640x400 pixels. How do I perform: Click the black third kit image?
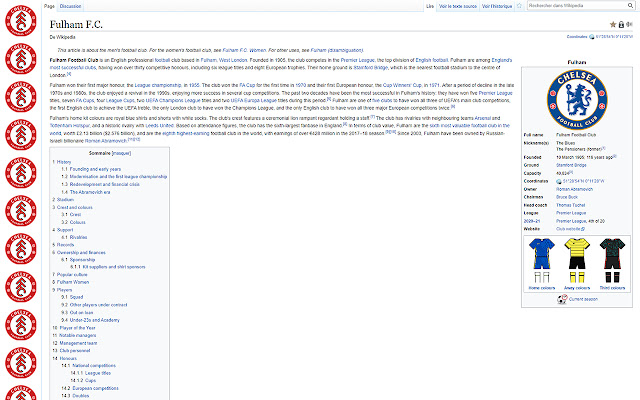tap(612, 260)
